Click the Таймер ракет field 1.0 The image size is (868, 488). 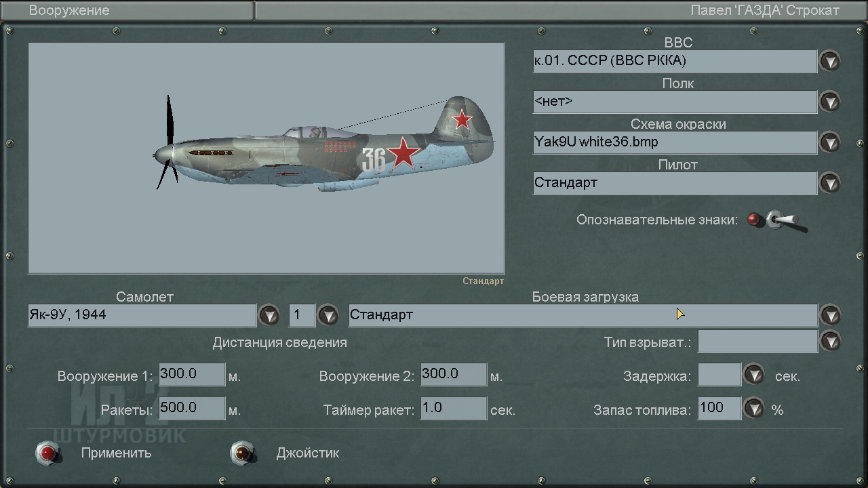(x=454, y=408)
